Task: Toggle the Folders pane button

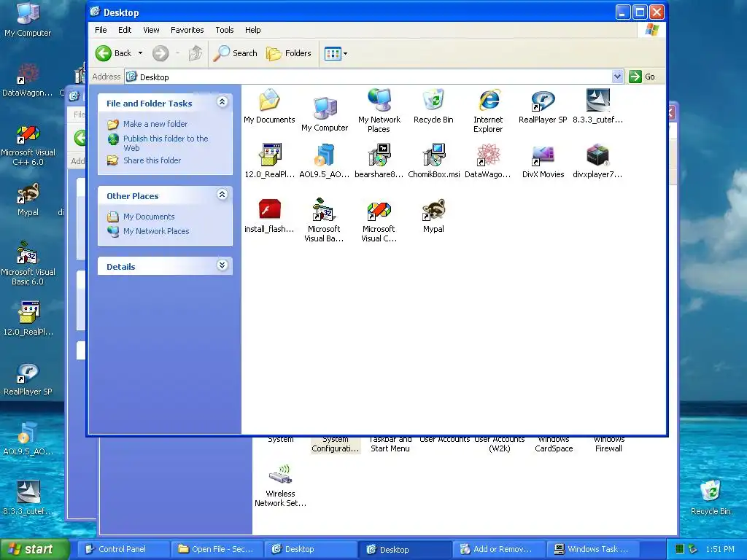Action: click(x=289, y=53)
